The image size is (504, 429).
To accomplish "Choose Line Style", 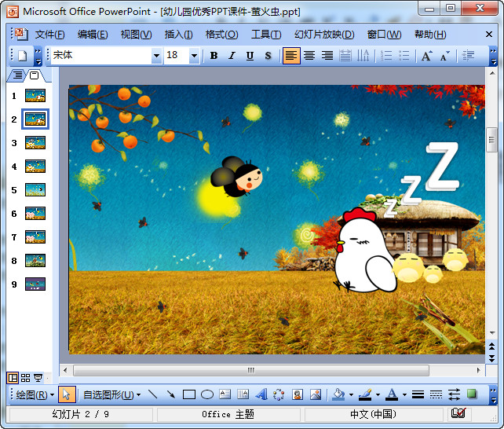I will pos(418,394).
